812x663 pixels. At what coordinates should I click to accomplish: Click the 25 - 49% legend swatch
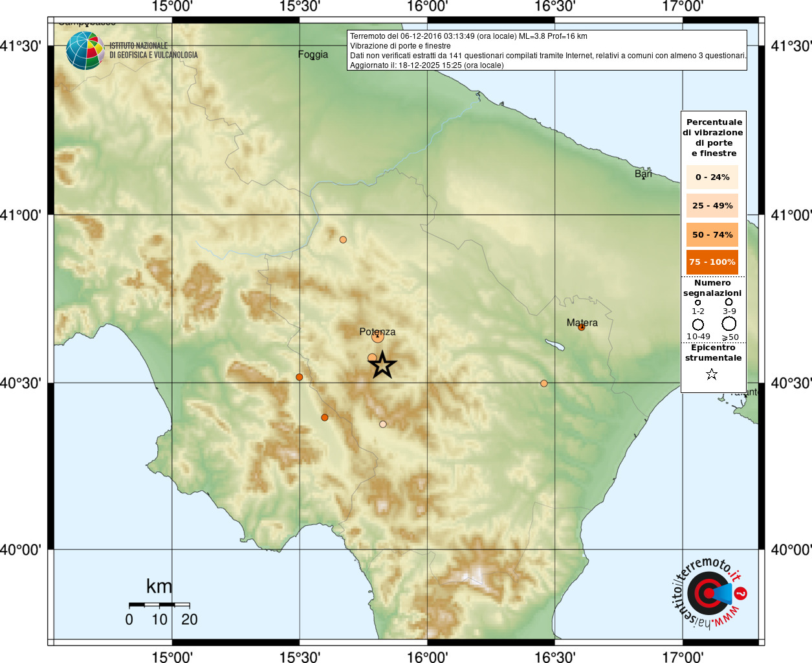pyautogui.click(x=712, y=205)
